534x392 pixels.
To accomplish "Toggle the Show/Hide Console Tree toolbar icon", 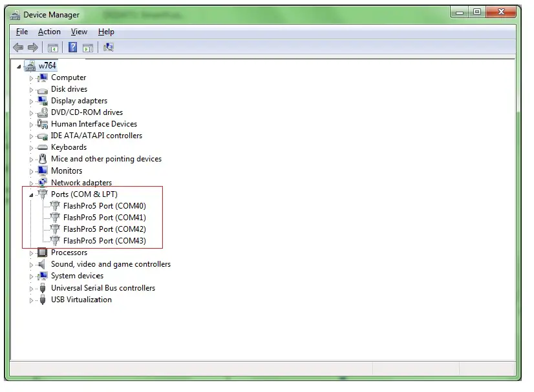I will 52,46.
